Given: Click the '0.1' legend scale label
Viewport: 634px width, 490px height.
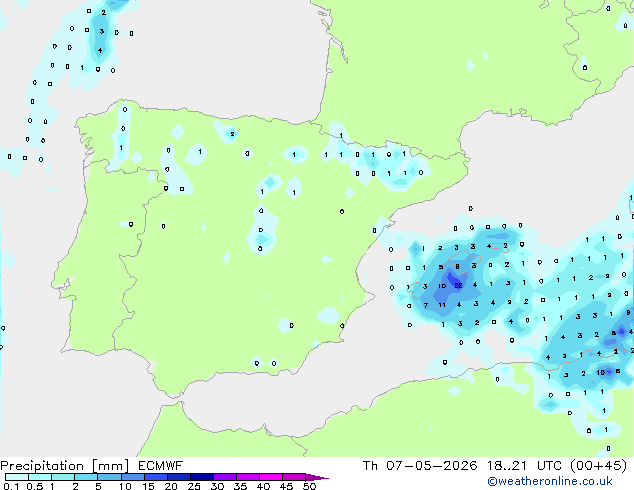Looking at the screenshot, I should (11, 486).
